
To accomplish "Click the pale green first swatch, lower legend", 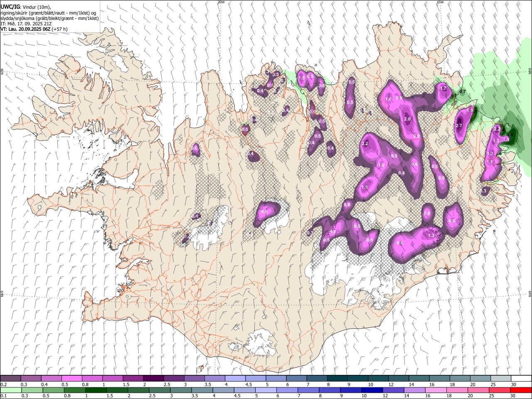I will (10, 390).
